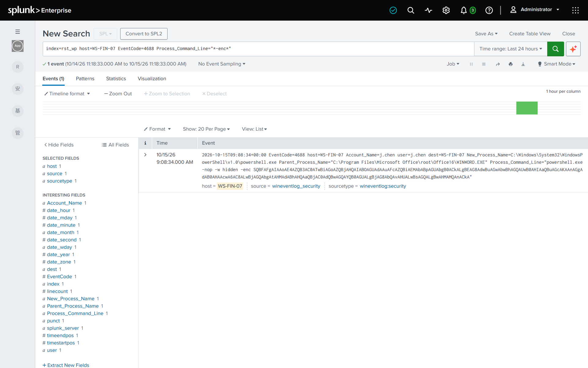Open the App sidebar icon
Screen dimensions: 588x368
click(18, 46)
